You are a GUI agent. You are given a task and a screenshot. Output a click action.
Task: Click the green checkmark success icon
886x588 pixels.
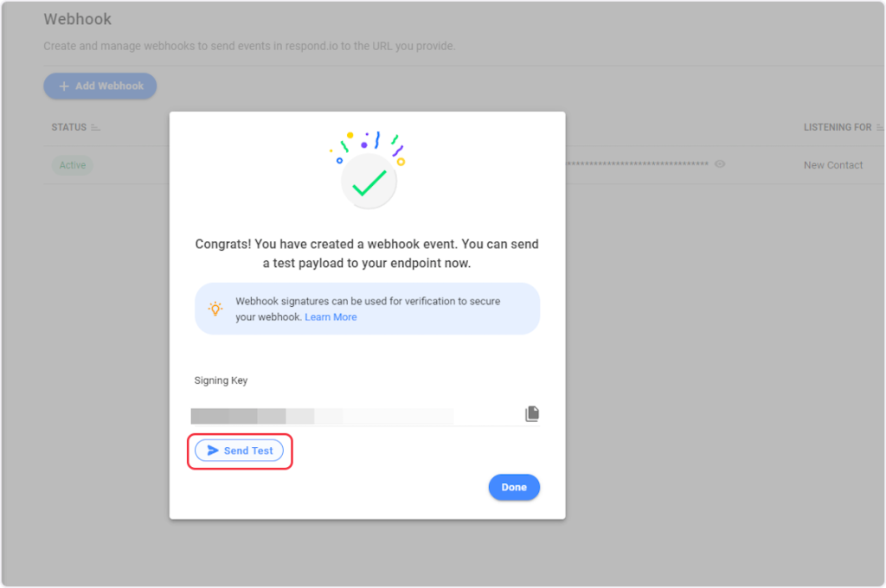(x=369, y=182)
